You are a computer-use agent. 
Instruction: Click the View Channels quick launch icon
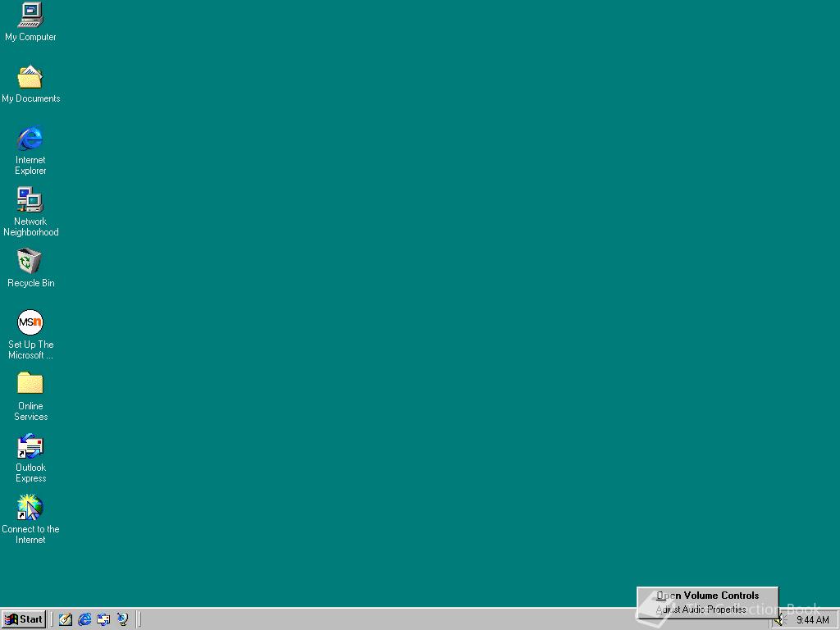(x=123, y=619)
